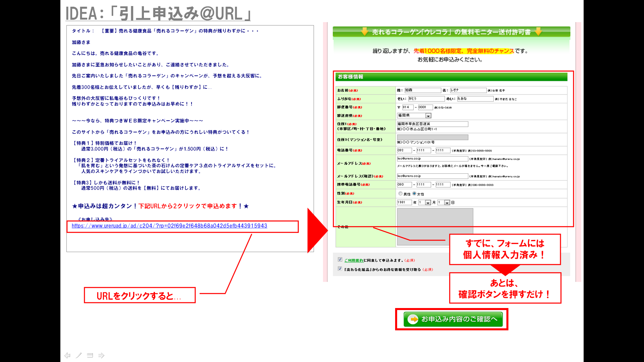Go to previous slide with left arrow
The width and height of the screenshot is (644, 362).
(67, 355)
